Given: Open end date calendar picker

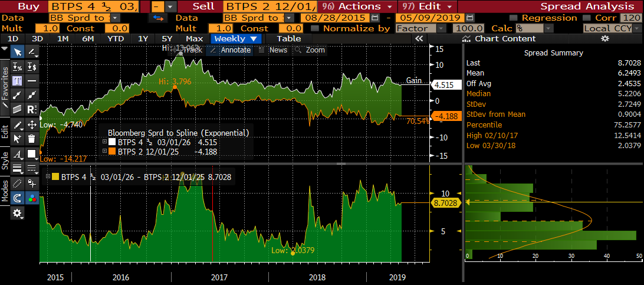Looking at the screenshot, I should 470,18.
